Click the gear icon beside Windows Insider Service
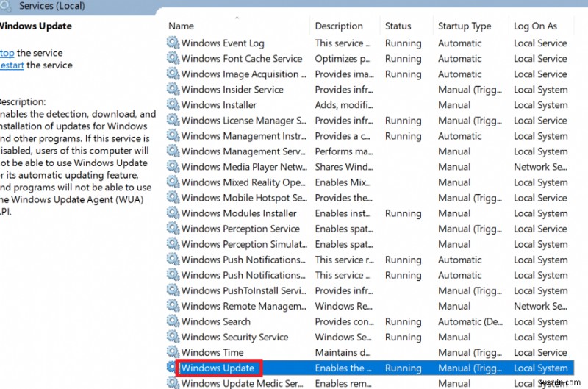588x389 pixels. 173,89
